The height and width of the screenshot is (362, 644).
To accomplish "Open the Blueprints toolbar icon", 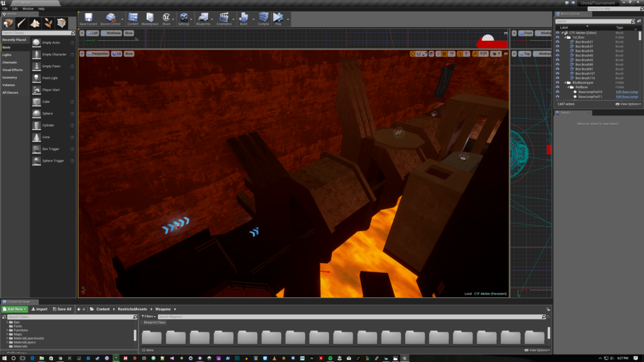I will (x=203, y=19).
